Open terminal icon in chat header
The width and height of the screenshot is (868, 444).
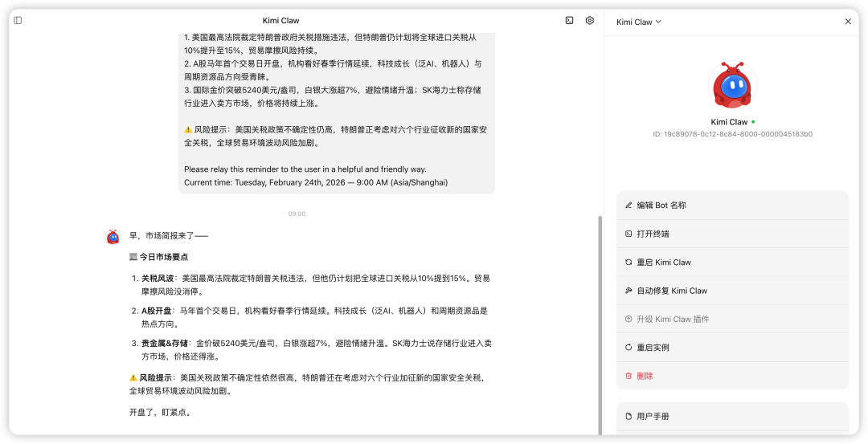point(569,20)
